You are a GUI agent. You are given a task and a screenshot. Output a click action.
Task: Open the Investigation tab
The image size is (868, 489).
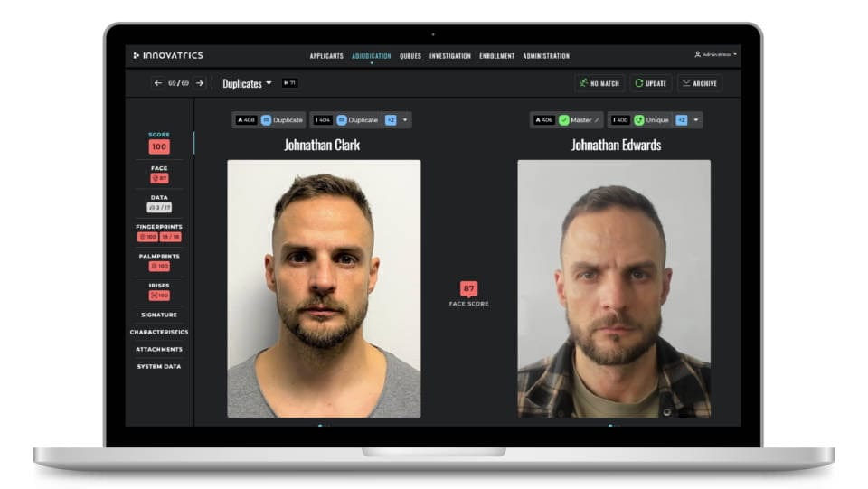(x=449, y=56)
